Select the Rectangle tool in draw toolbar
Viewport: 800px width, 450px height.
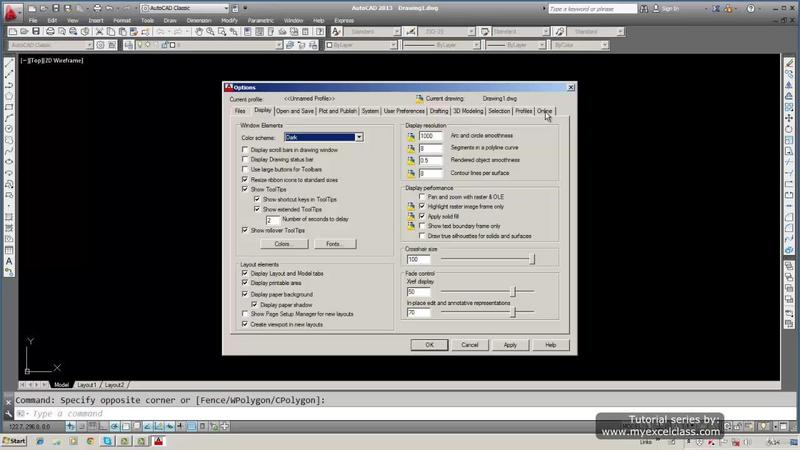tap(9, 107)
